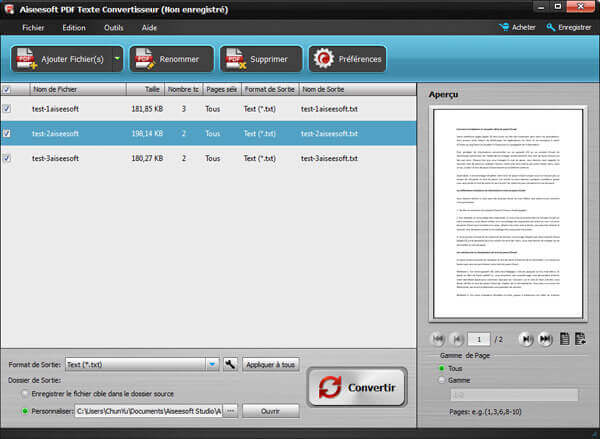Open the Aide menu
This screenshot has height=439, width=600.
[149, 28]
